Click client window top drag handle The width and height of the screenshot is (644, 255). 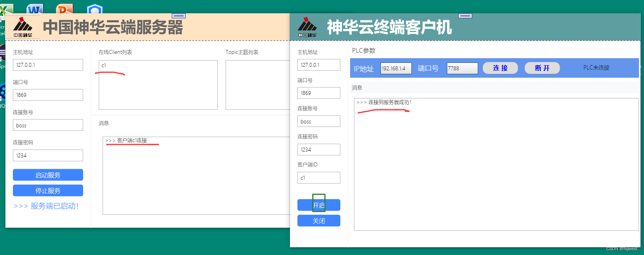coord(465,16)
